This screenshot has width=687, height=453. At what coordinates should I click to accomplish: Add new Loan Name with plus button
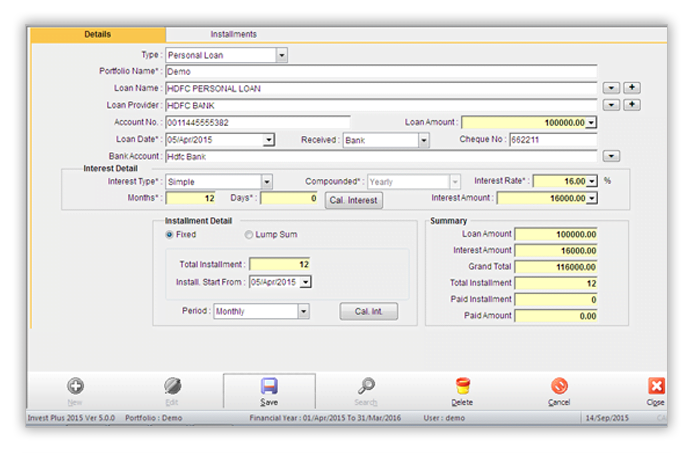(632, 88)
